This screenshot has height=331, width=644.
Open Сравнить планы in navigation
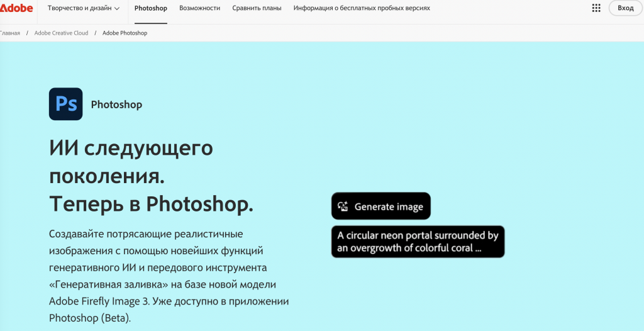click(x=257, y=8)
